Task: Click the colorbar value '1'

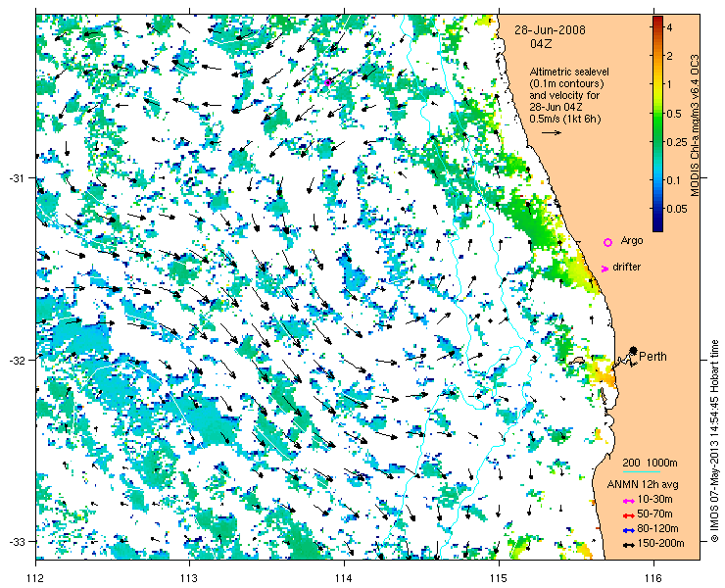Action: (669, 84)
